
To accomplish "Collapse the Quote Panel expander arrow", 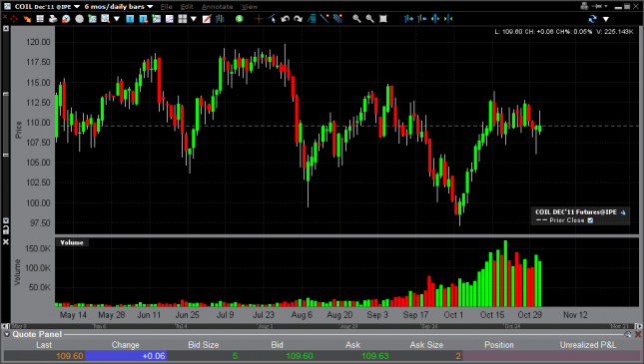I will click(7, 334).
